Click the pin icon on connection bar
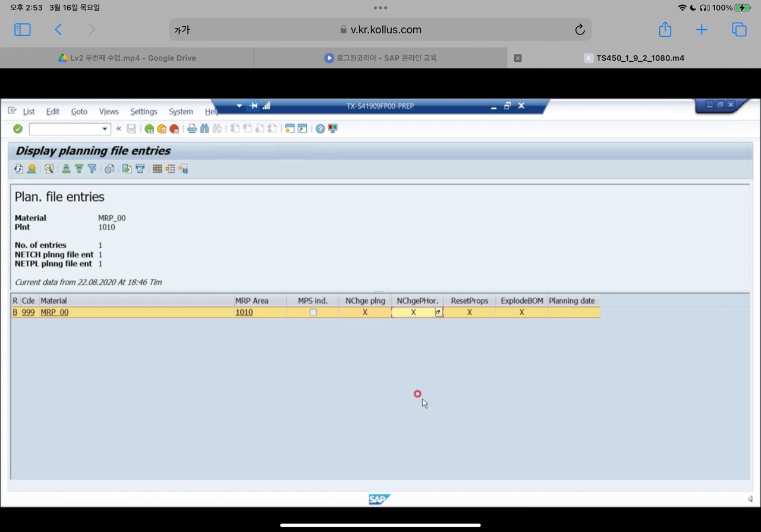This screenshot has height=532, width=761. 254,106
